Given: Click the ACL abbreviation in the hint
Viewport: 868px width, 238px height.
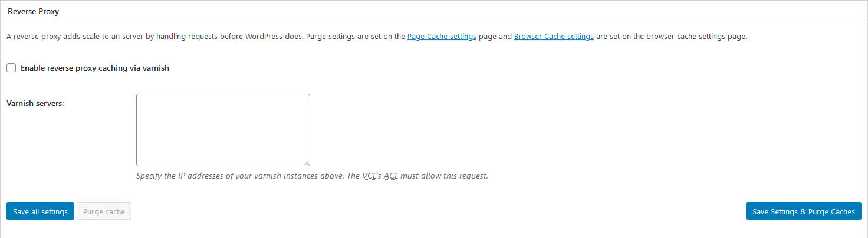Looking at the screenshot, I should 391,176.
